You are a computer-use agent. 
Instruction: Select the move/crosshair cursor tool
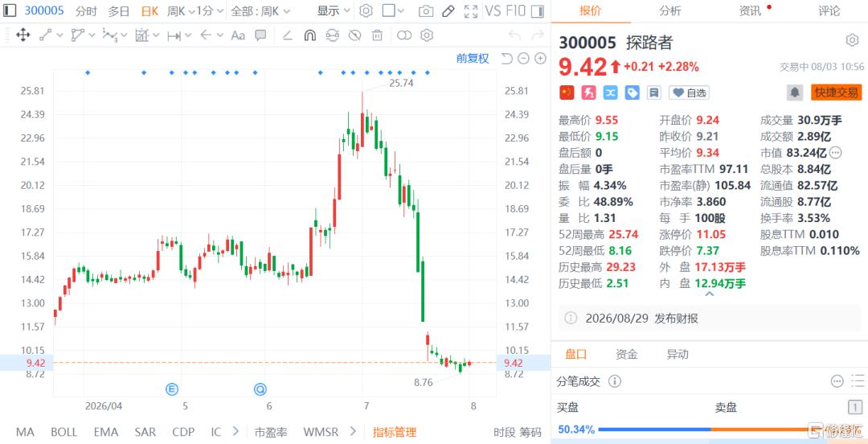pyautogui.click(x=23, y=35)
